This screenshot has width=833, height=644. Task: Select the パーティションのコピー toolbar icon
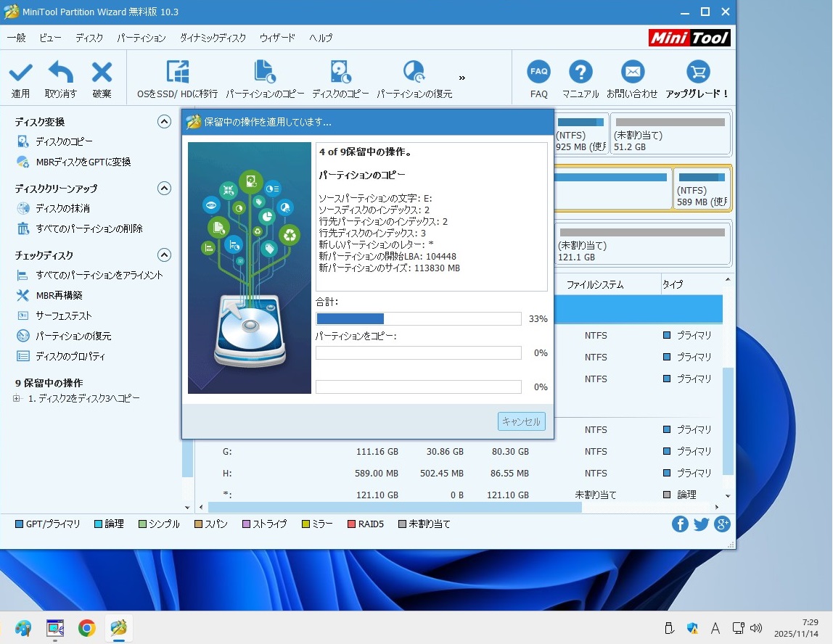tap(264, 73)
